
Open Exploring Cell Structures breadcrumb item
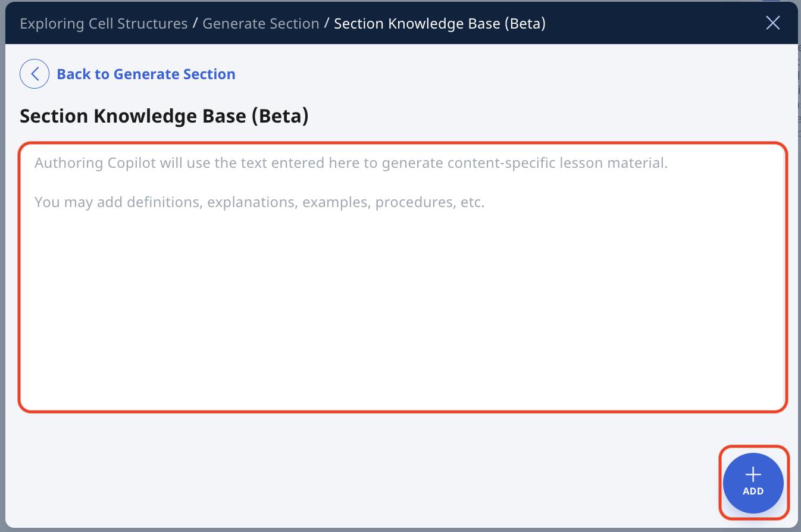(104, 23)
